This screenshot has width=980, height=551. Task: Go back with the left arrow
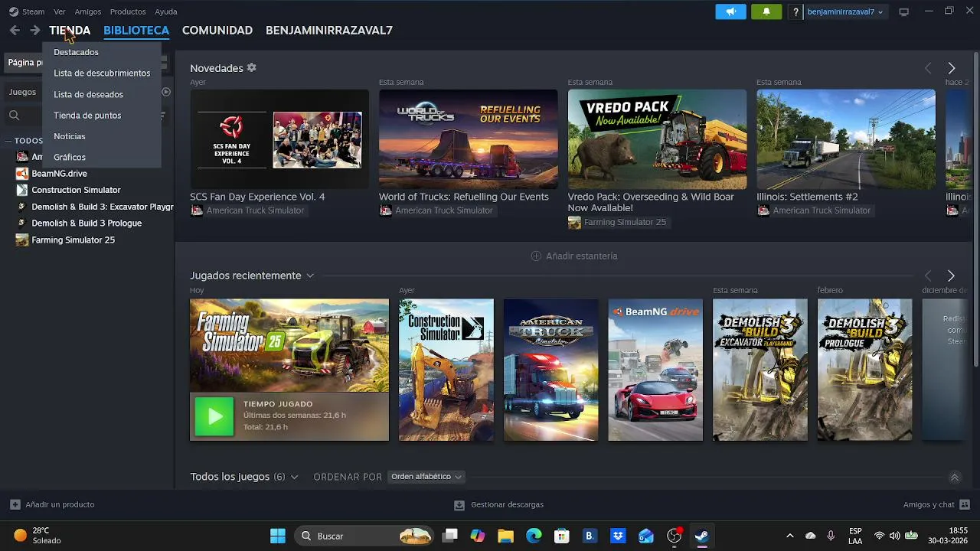point(15,31)
